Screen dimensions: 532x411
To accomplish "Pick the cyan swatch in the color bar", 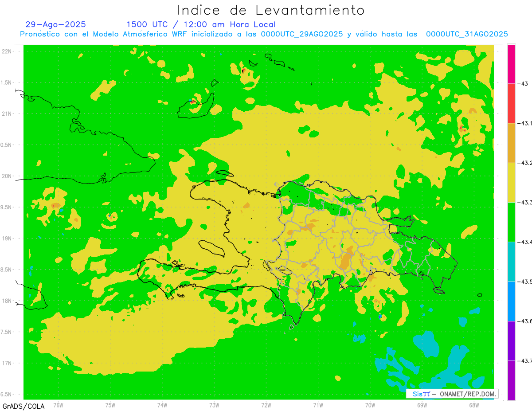I will 511,262.
